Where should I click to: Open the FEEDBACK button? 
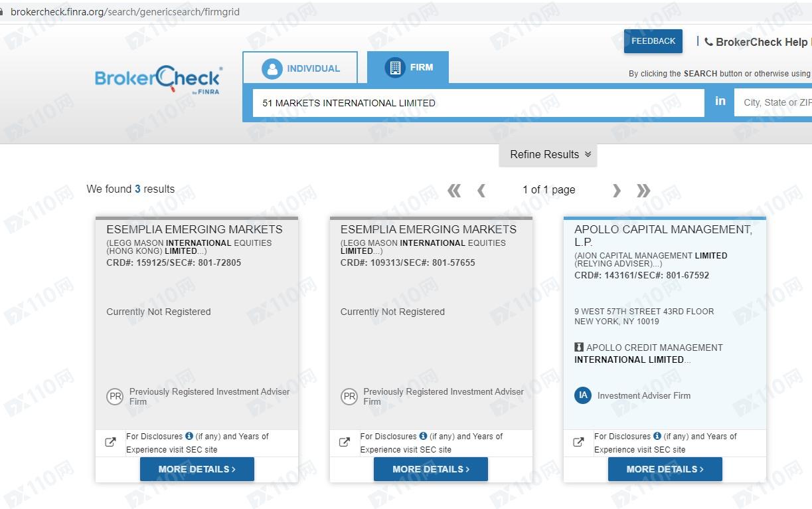point(653,41)
